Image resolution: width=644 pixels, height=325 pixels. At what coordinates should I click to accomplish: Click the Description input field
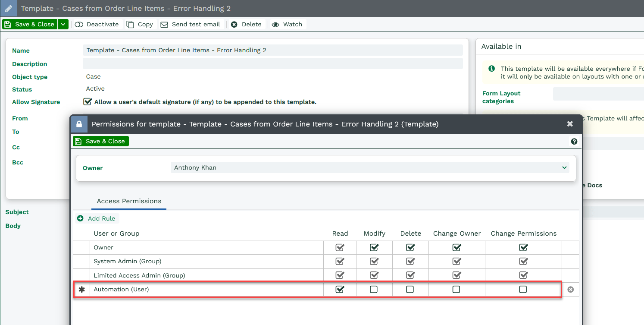coord(272,63)
